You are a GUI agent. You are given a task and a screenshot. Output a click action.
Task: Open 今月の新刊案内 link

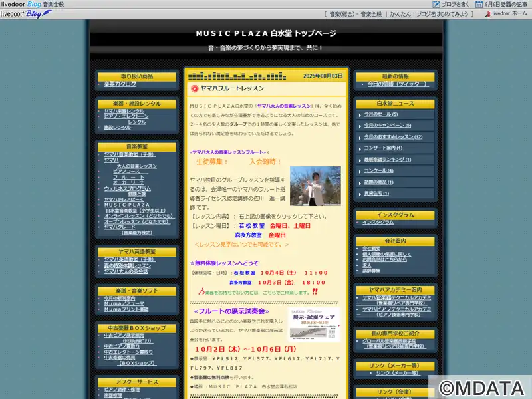120,298
